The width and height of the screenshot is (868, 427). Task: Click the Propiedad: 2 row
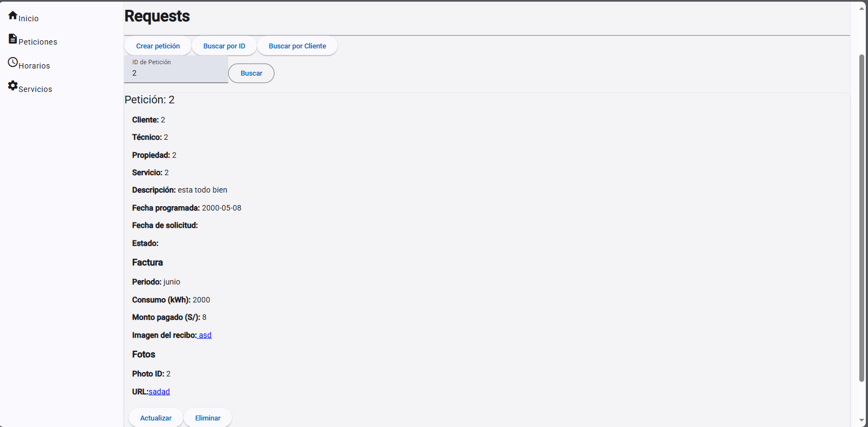click(x=154, y=155)
